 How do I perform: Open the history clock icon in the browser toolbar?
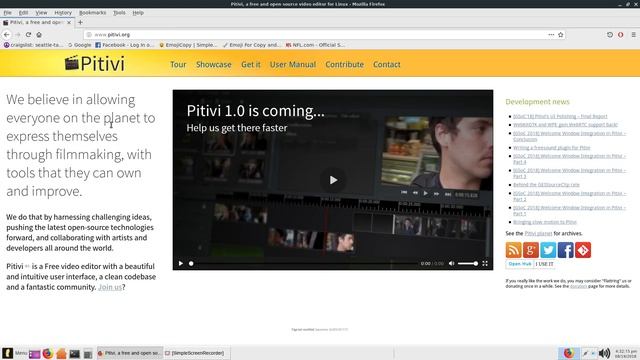point(610,35)
